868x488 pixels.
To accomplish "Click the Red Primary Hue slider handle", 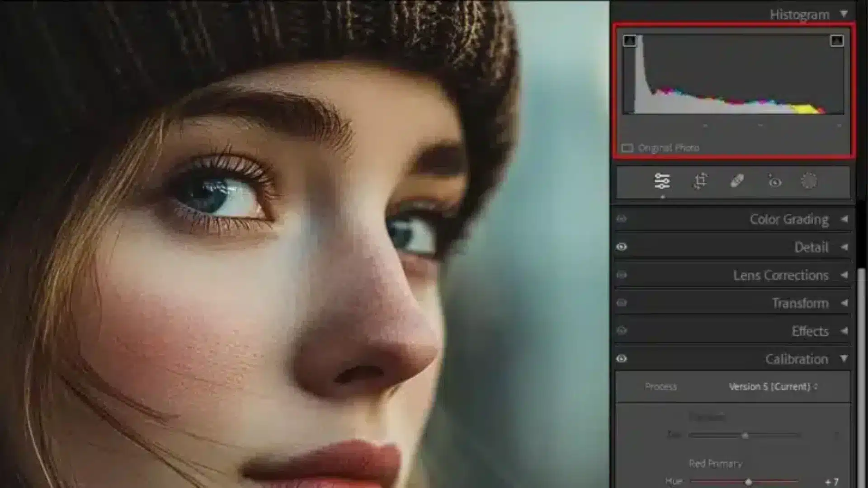I will [x=749, y=482].
